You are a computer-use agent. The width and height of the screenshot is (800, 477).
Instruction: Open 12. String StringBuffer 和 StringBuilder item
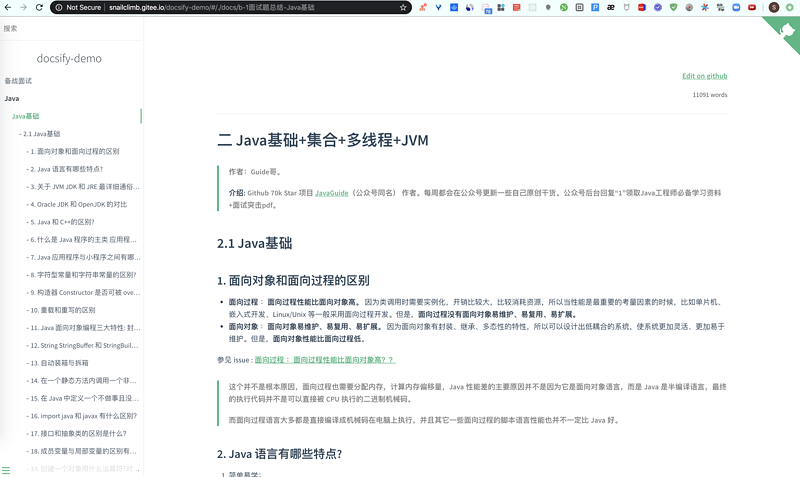point(84,345)
